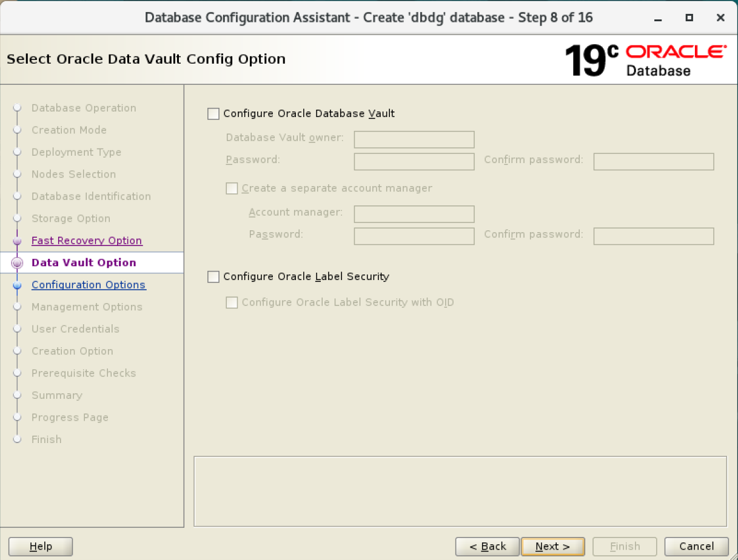The image size is (738, 560).
Task: Click the Configuration Options step bullet
Action: point(17,285)
